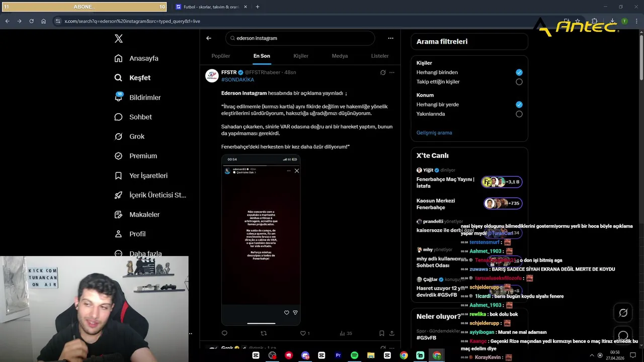The width and height of the screenshot is (644, 362).
Task: Click the 'ederson instagram' search field
Action: pos(300,38)
